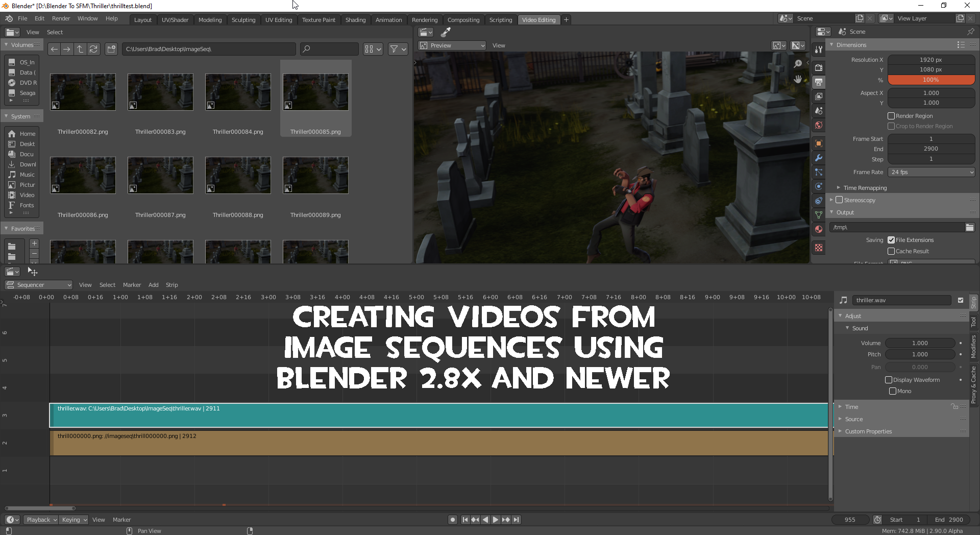Open the Object properties tab icon
This screenshot has height=535, width=980.
(x=819, y=143)
